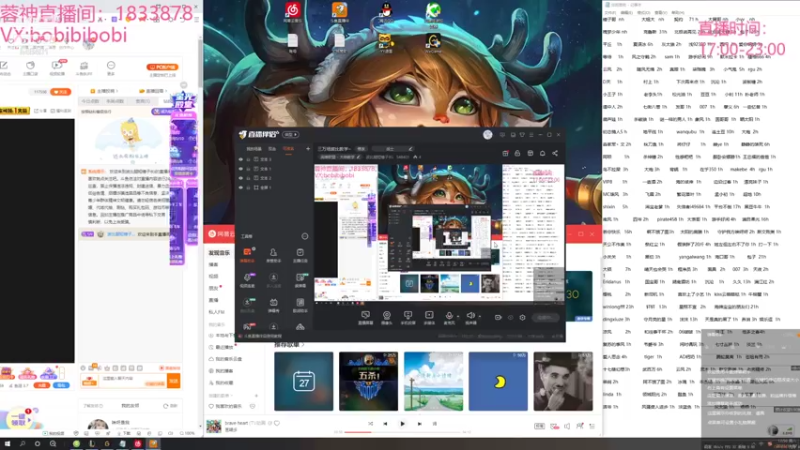
Task: Click the speaker icon in the streaming app
Action: [470, 316]
